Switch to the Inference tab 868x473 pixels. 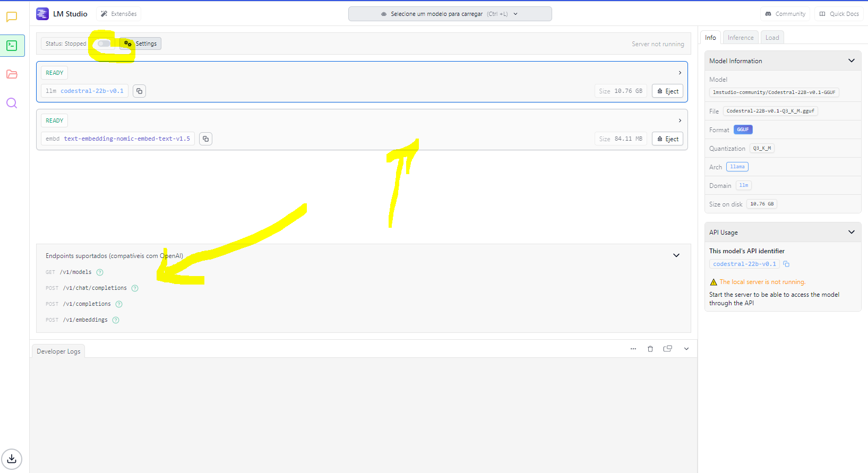[x=741, y=37]
